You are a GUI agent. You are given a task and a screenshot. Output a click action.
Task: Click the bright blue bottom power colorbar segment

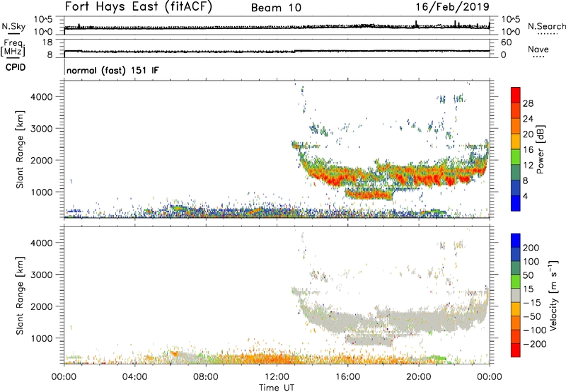(516, 203)
